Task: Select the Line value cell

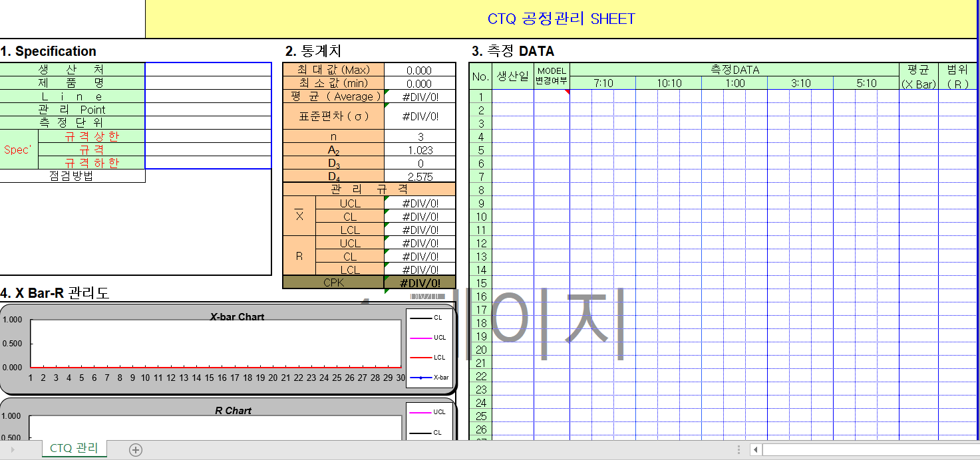Action: click(x=208, y=96)
